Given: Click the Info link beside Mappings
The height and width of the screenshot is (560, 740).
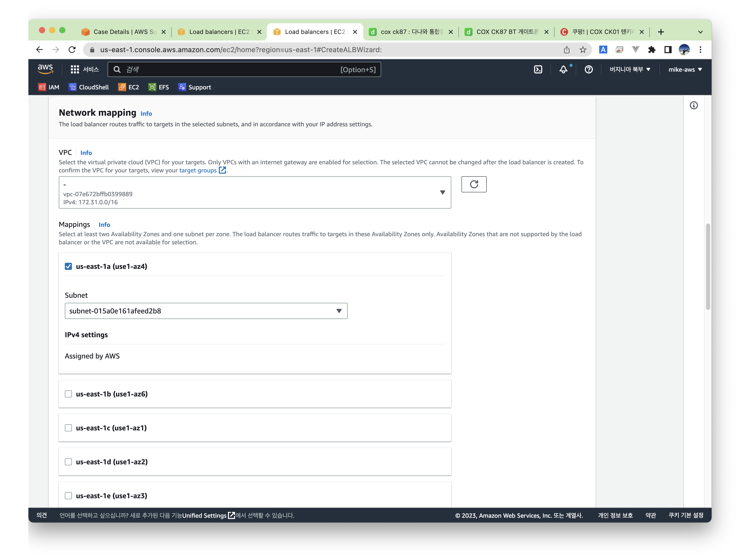Looking at the screenshot, I should tap(104, 225).
